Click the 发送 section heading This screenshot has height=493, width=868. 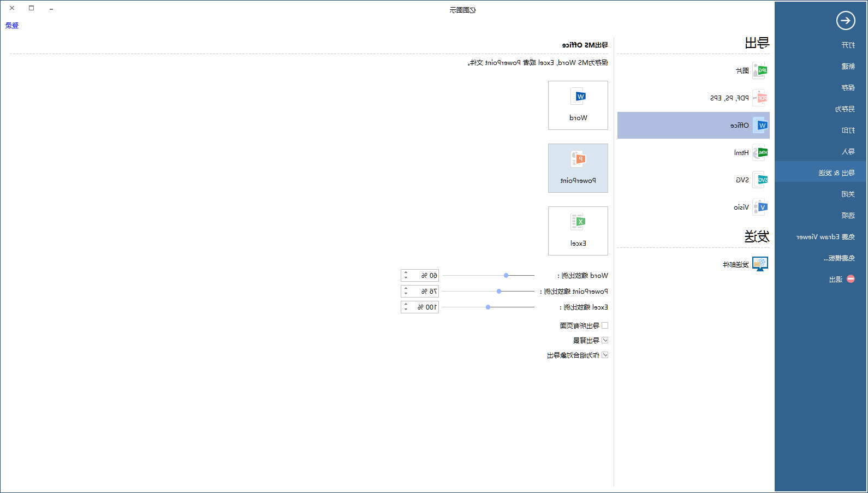click(757, 236)
